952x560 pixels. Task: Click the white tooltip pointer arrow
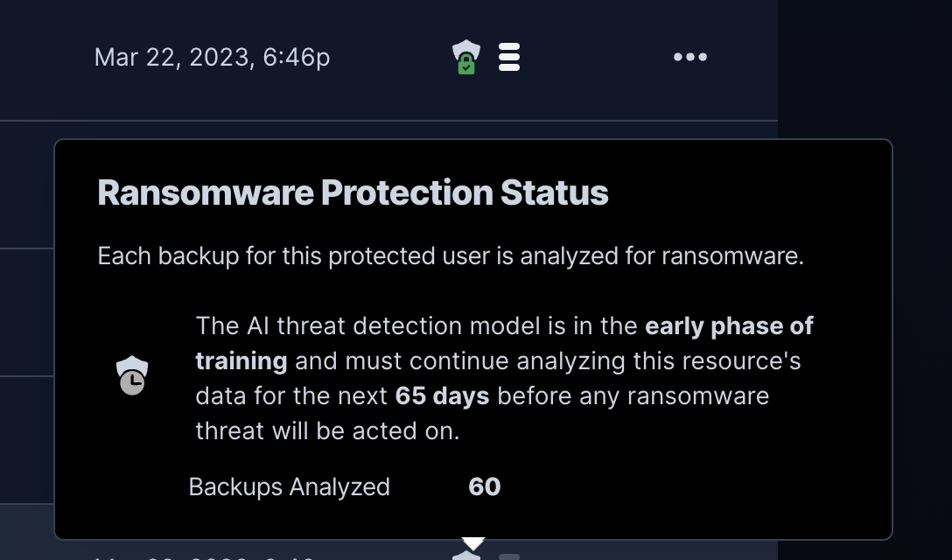tap(473, 543)
